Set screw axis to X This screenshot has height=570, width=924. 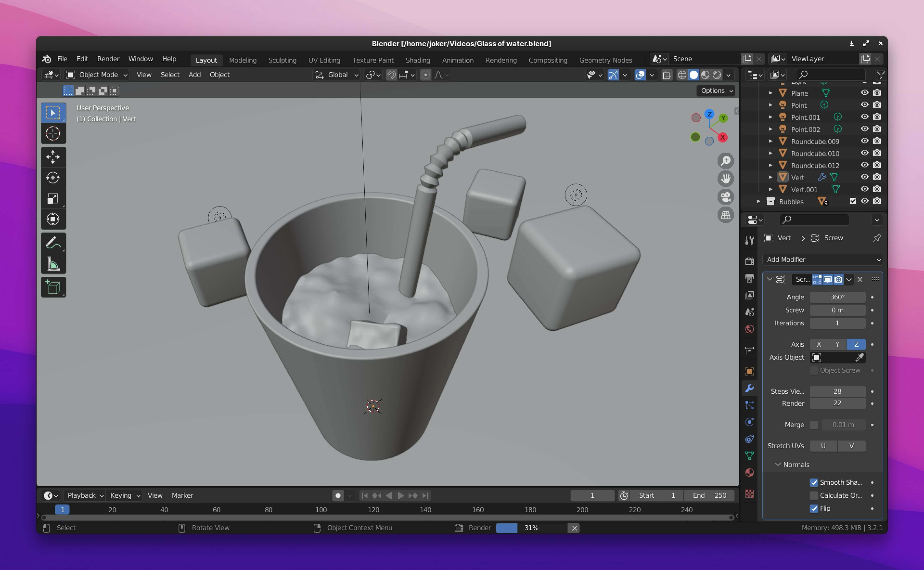tap(819, 344)
